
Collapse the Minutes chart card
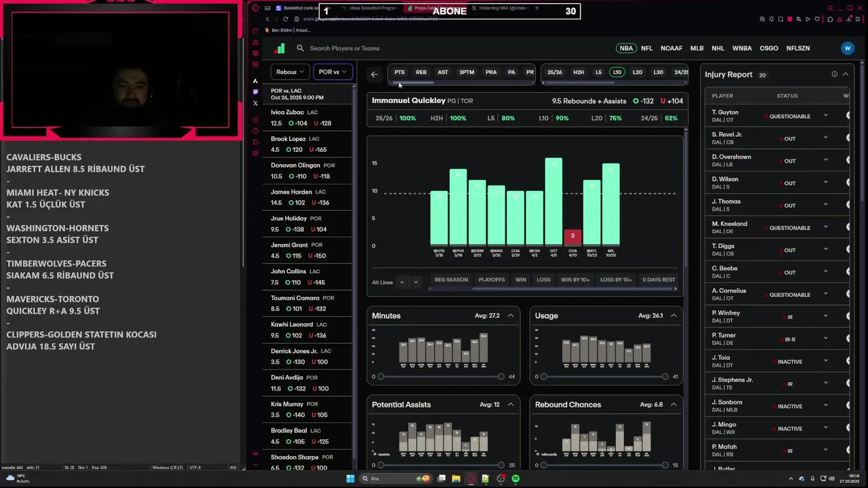click(x=511, y=316)
